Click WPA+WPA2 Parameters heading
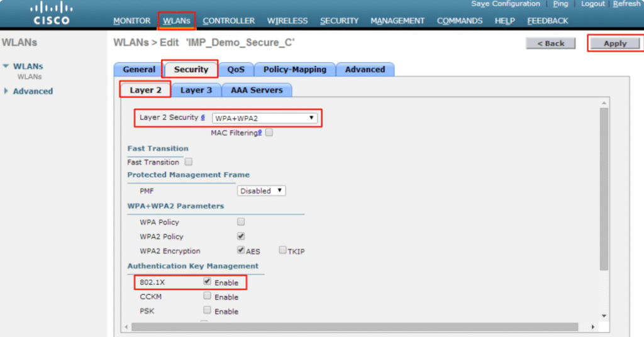This screenshot has height=337, width=644. 175,206
